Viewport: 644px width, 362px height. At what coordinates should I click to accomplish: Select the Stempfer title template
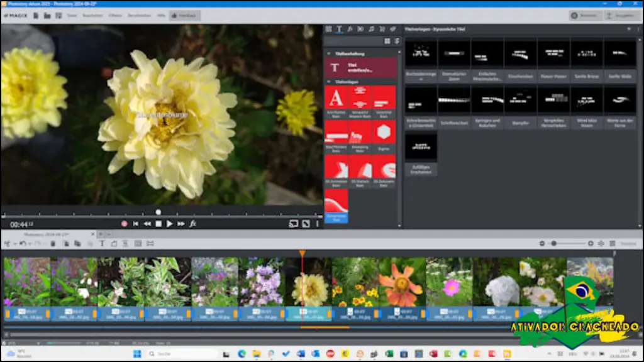pyautogui.click(x=520, y=107)
